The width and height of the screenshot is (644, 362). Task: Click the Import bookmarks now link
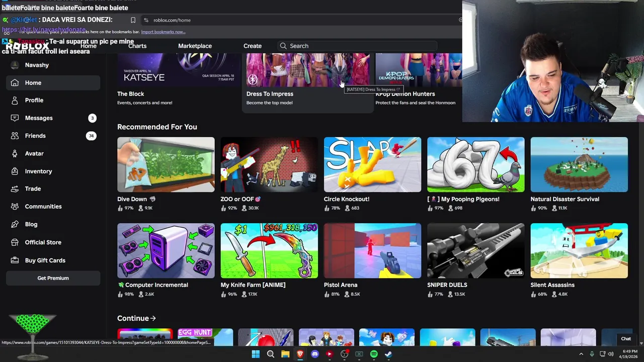click(163, 32)
